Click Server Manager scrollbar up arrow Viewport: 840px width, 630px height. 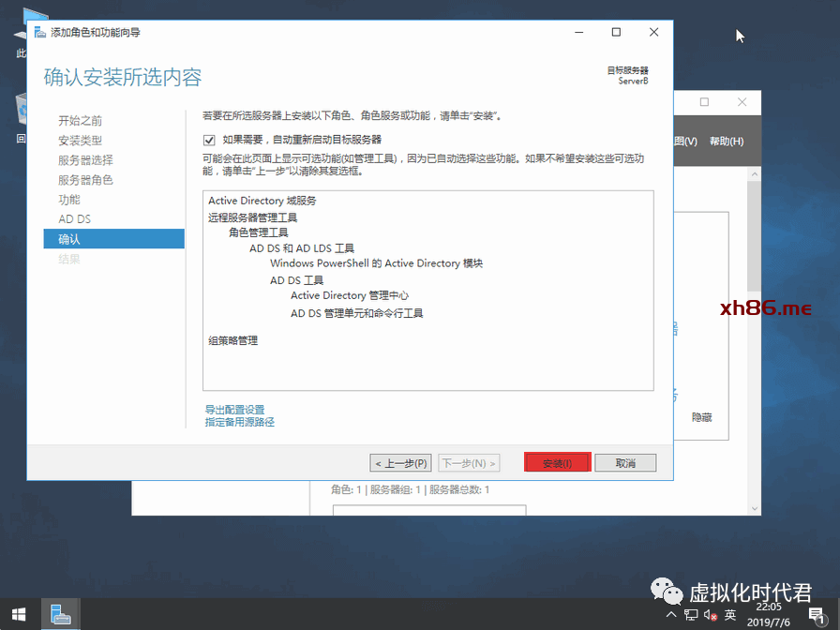click(755, 174)
